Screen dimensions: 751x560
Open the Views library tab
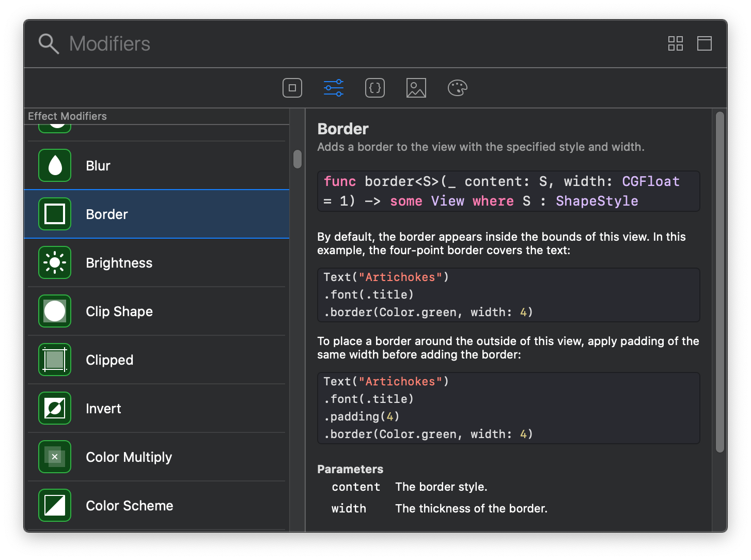click(x=292, y=88)
